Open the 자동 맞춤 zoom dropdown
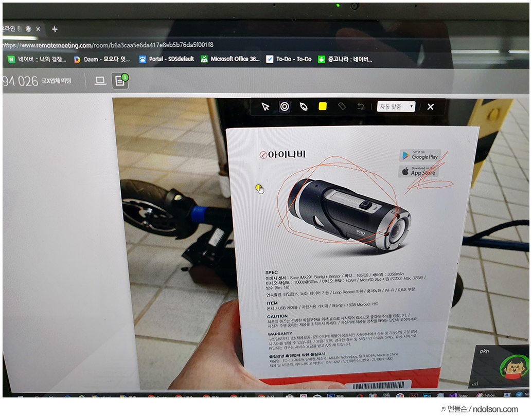 [396, 107]
